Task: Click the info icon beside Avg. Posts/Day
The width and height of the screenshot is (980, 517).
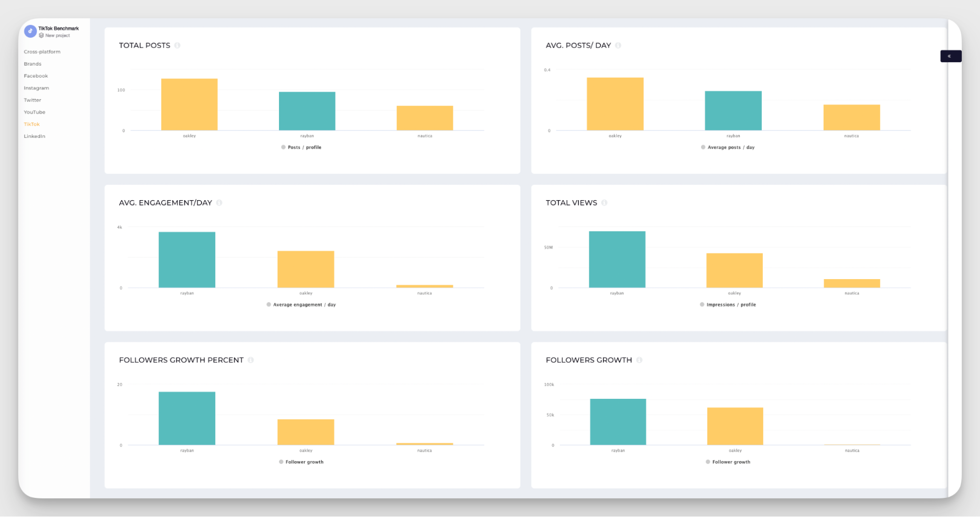Action: (618, 45)
